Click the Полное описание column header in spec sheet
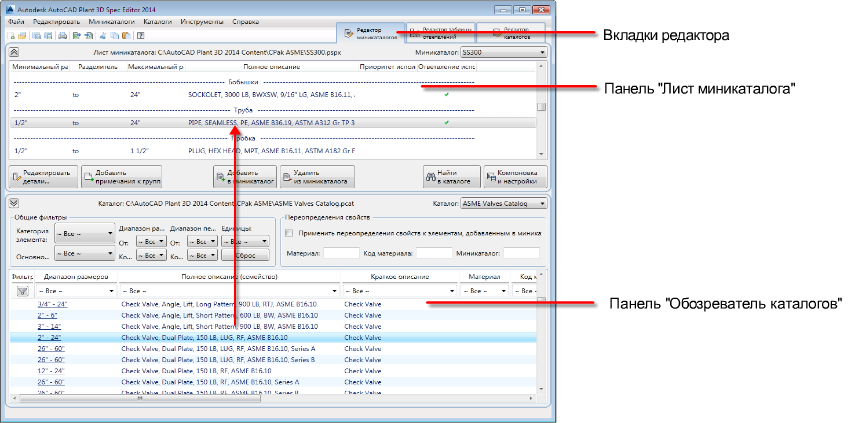 (x=272, y=67)
